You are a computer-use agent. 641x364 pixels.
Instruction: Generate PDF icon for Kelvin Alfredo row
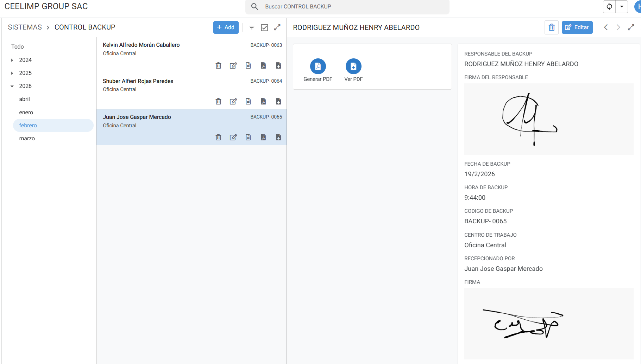click(263, 65)
